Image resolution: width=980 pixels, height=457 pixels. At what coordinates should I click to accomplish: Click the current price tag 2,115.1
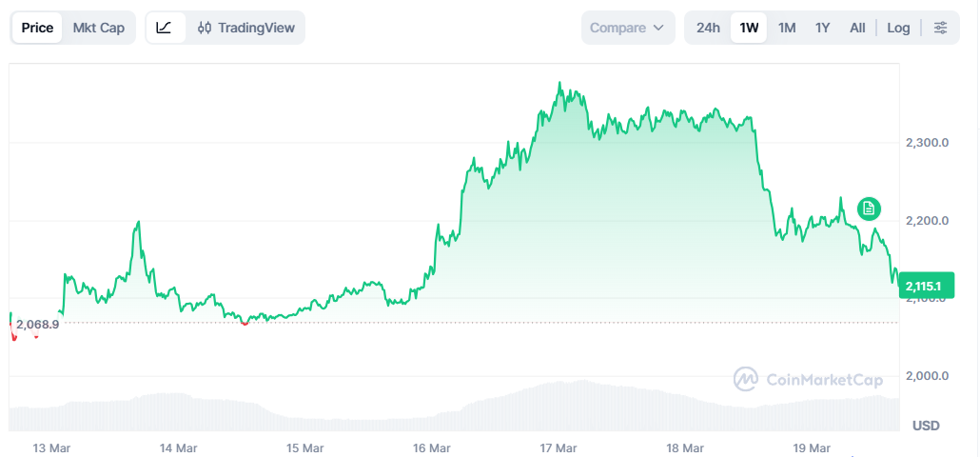(x=923, y=286)
